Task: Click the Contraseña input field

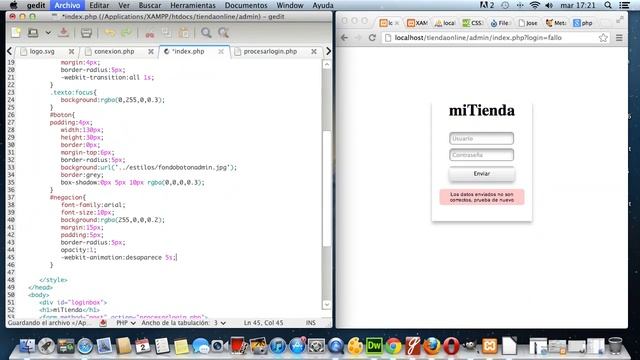Action: [481, 155]
